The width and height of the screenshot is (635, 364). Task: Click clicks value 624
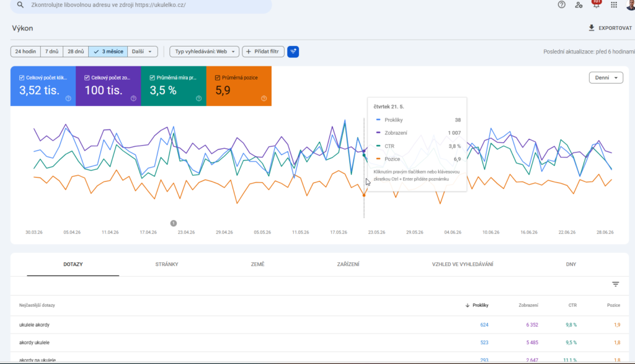484,325
